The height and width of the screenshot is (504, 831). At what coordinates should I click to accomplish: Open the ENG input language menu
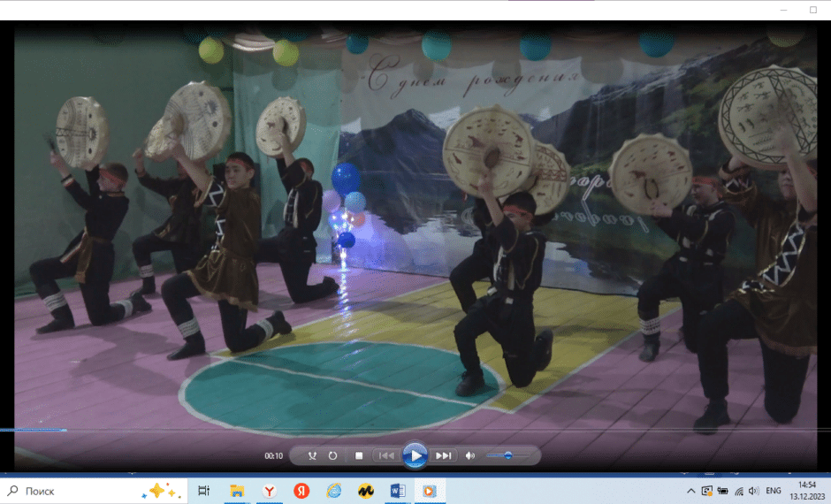coord(773,491)
